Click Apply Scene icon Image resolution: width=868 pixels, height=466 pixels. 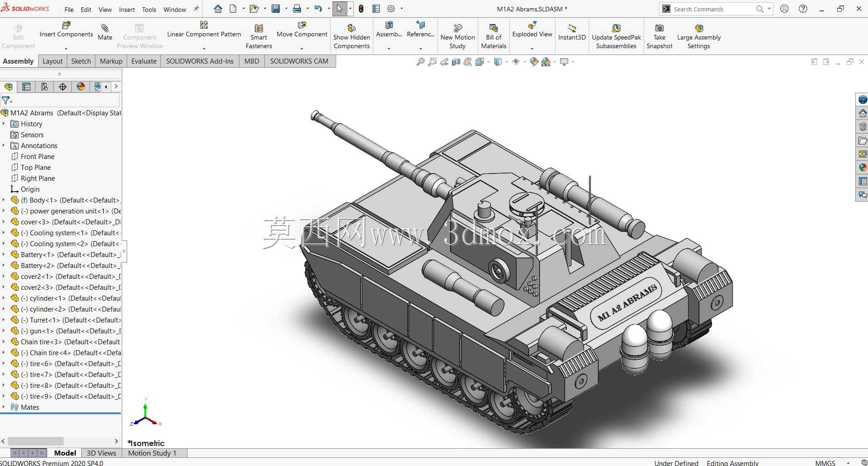click(x=546, y=62)
